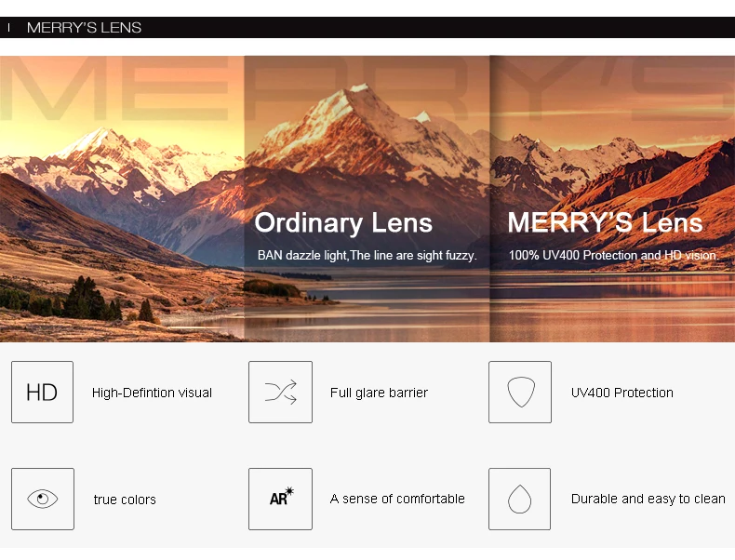Click the unfiltered left mountain panel
735x560 pixels.
(x=122, y=199)
